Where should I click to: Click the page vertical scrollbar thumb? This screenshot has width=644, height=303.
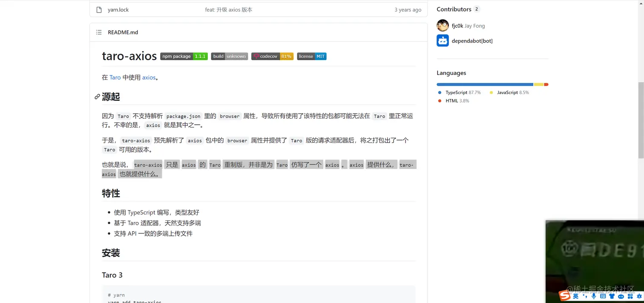coord(641,120)
